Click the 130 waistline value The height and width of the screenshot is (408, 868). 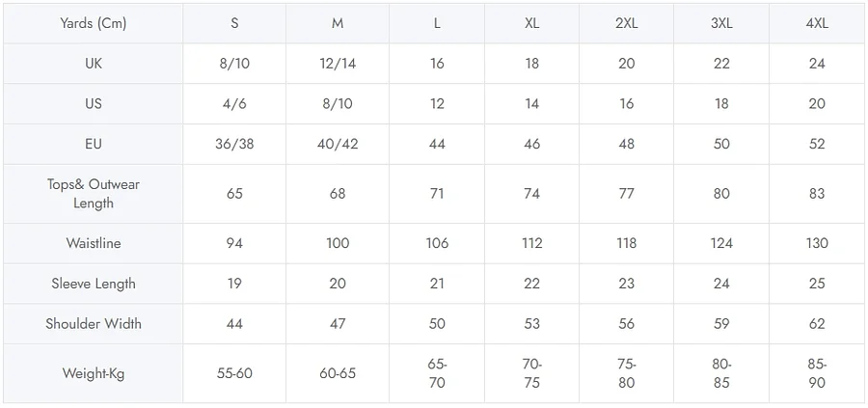click(817, 243)
